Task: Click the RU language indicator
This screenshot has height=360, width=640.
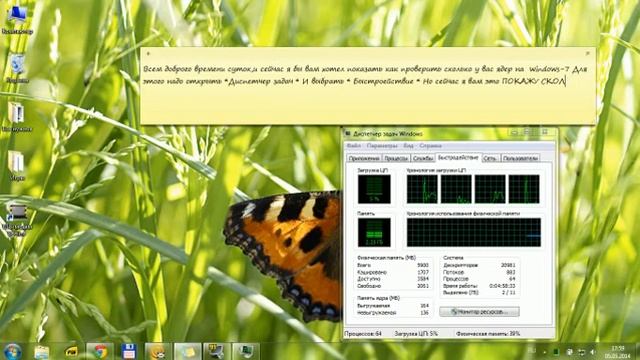Action: pyautogui.click(x=531, y=351)
